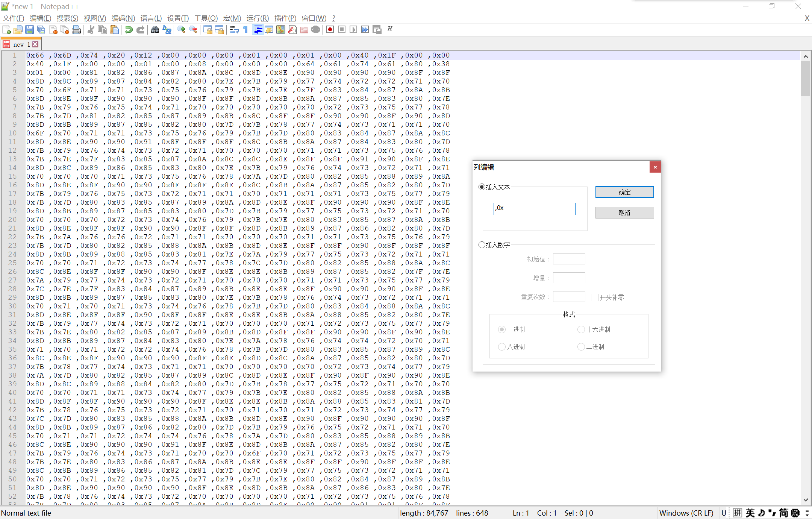Viewport: 812px width, 519px height.
Task: Click the 初始值 input field
Action: [569, 259]
